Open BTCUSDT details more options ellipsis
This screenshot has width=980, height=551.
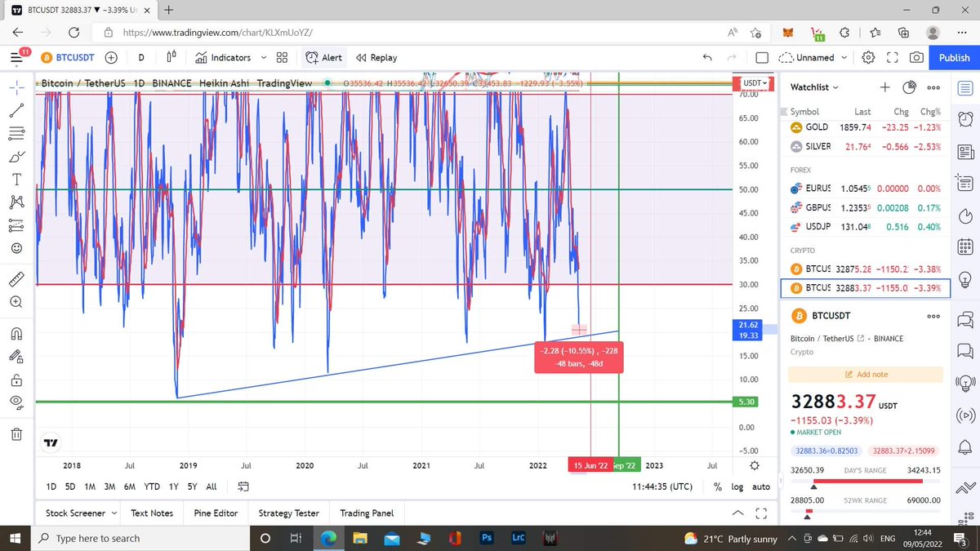[933, 316]
